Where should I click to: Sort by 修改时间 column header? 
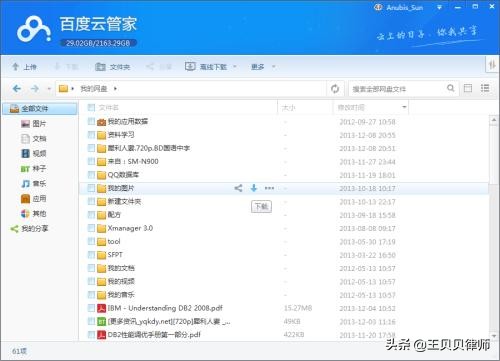[351, 108]
